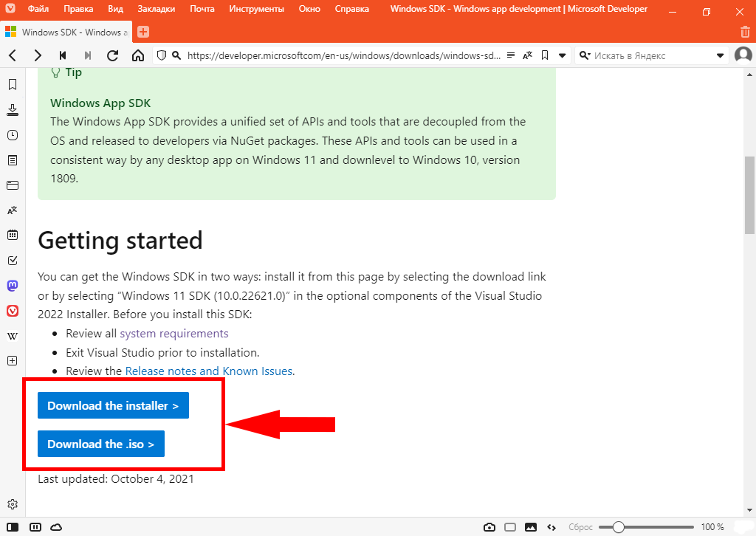This screenshot has height=536, width=756.
Task: Open the Закладки menu
Action: [156, 9]
